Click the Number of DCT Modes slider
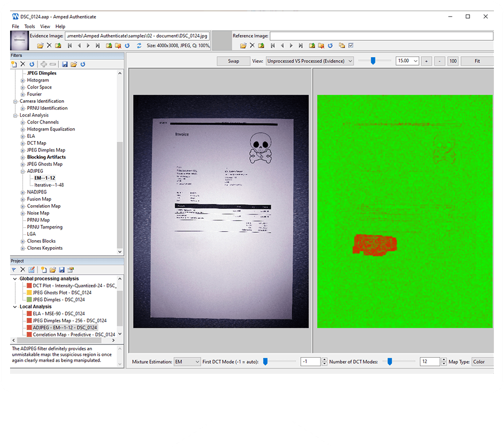 click(x=389, y=362)
